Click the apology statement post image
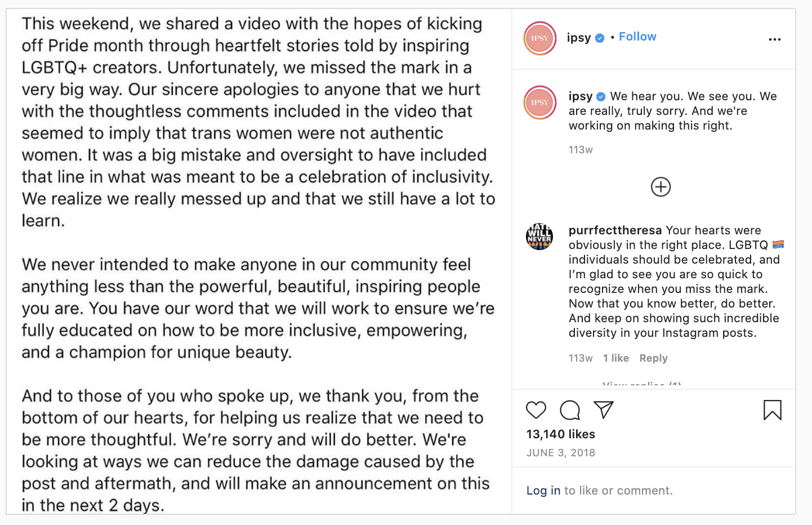Viewport: 812px width, 525px height. 259,262
